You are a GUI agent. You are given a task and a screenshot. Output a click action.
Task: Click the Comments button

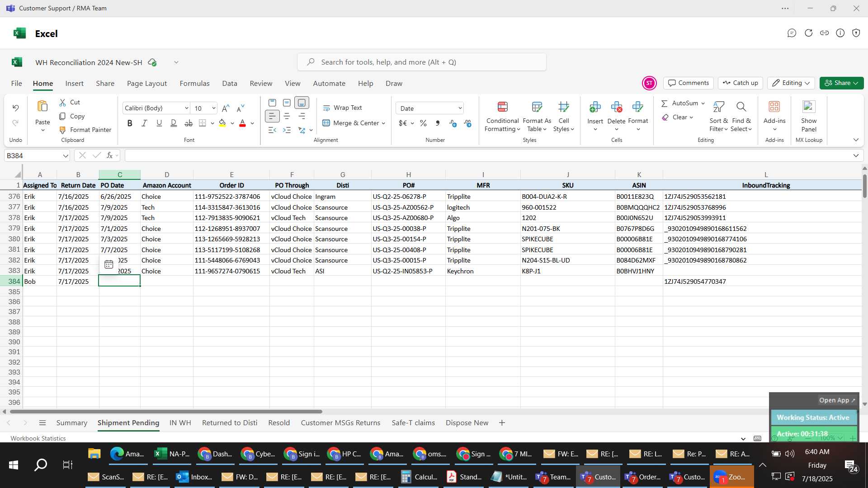pos(689,83)
